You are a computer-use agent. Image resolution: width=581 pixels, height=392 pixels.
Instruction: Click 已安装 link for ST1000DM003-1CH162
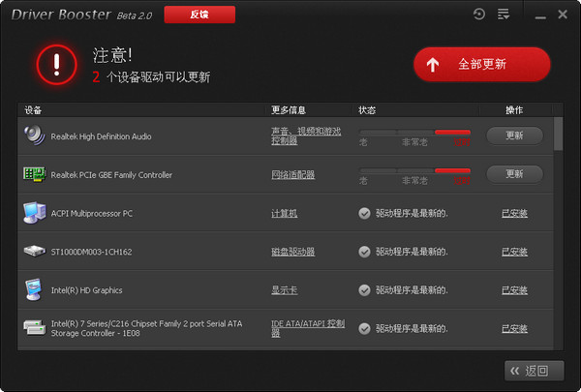[514, 252]
